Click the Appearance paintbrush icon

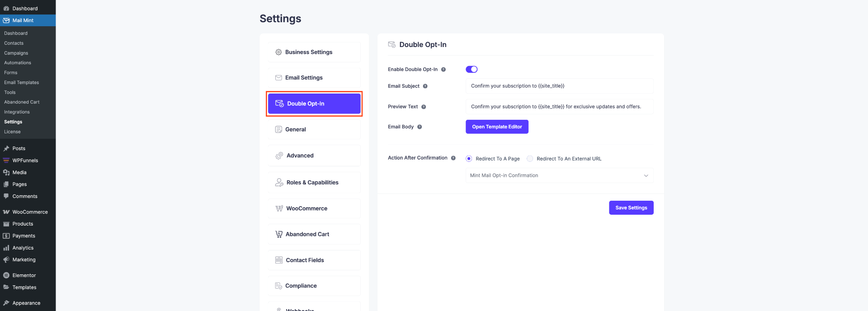tap(6, 303)
